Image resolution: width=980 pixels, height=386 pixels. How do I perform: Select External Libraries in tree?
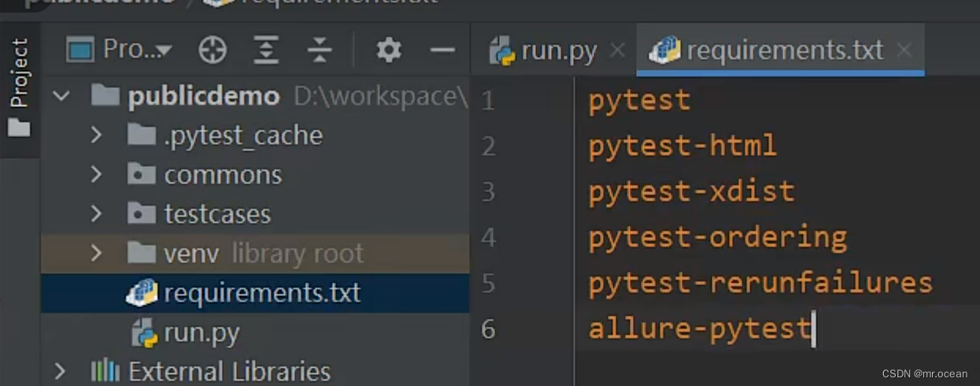[229, 370]
